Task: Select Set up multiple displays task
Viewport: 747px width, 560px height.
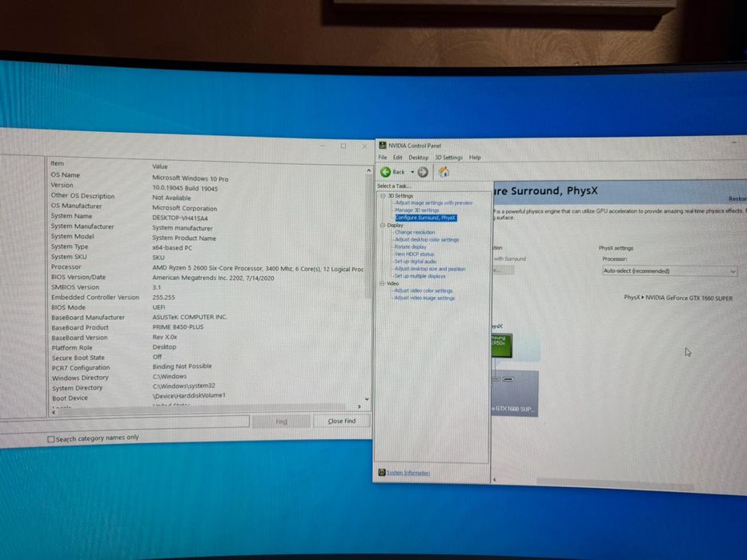Action: [x=420, y=276]
